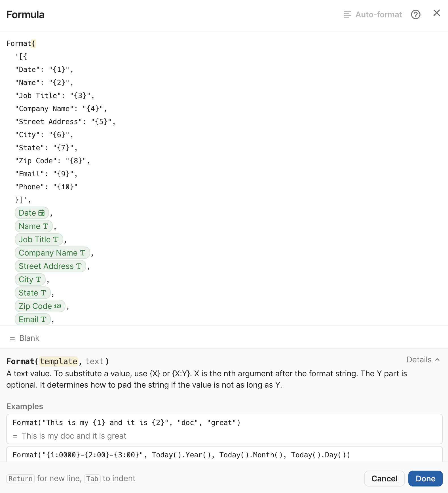Click the Blank result row

(x=29, y=338)
